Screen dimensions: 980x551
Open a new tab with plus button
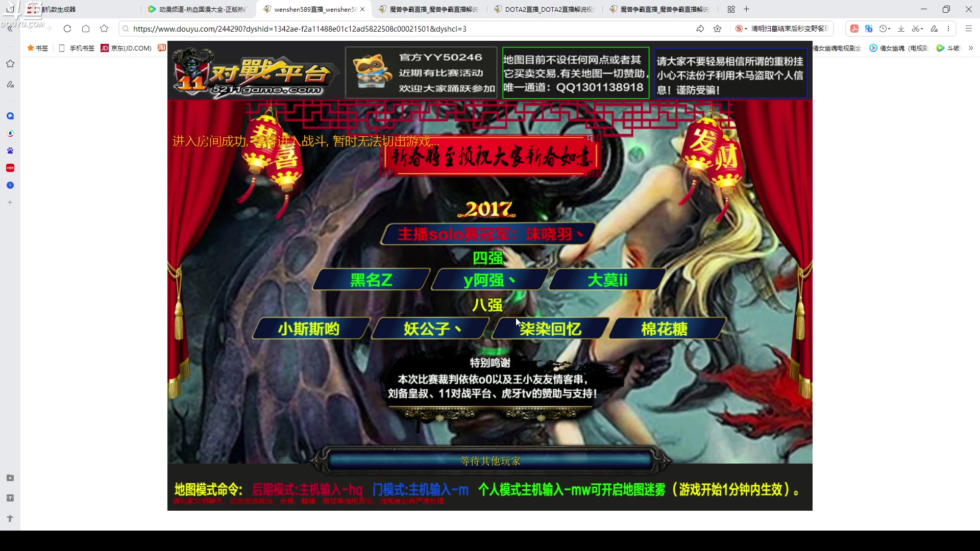[x=746, y=9]
